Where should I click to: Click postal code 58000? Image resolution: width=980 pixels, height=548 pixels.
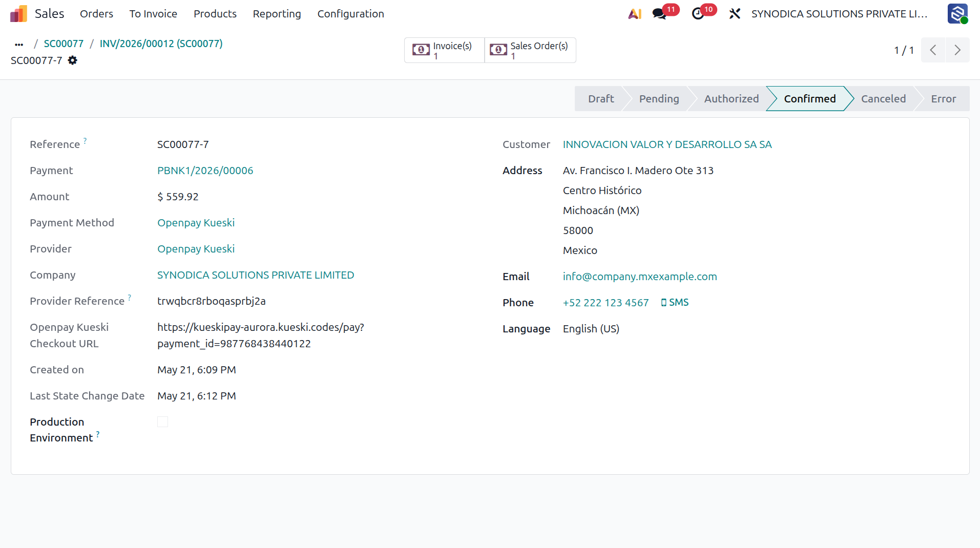pos(578,230)
